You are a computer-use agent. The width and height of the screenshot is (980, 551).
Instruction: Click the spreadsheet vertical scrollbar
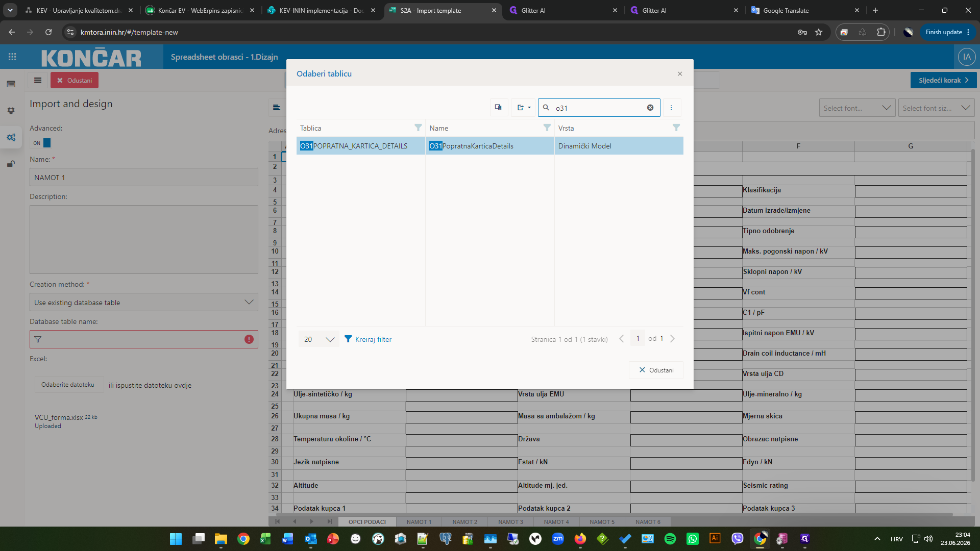click(x=973, y=316)
